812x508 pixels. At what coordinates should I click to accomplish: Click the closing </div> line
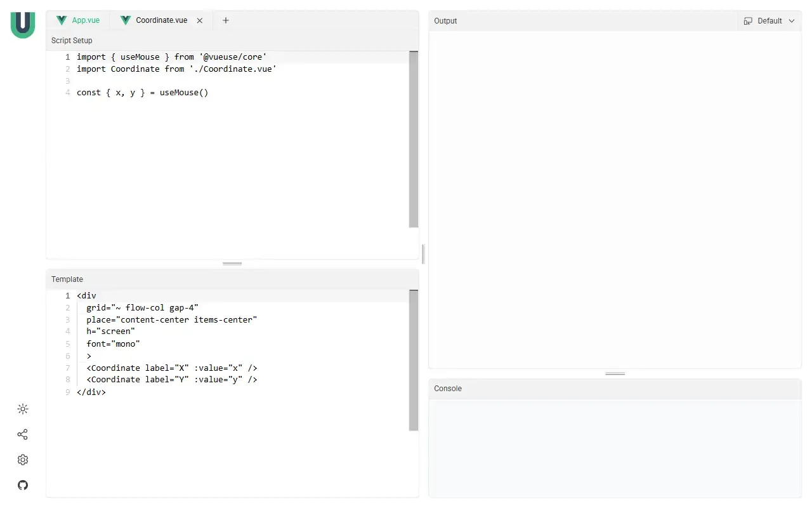[x=91, y=392]
